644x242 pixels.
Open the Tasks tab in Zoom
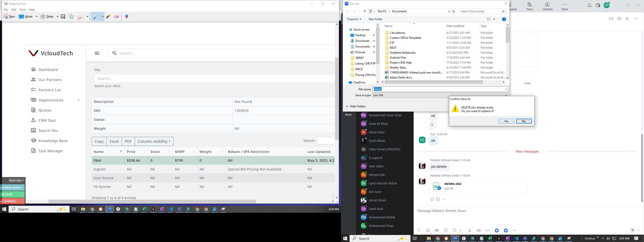[x=529, y=7]
